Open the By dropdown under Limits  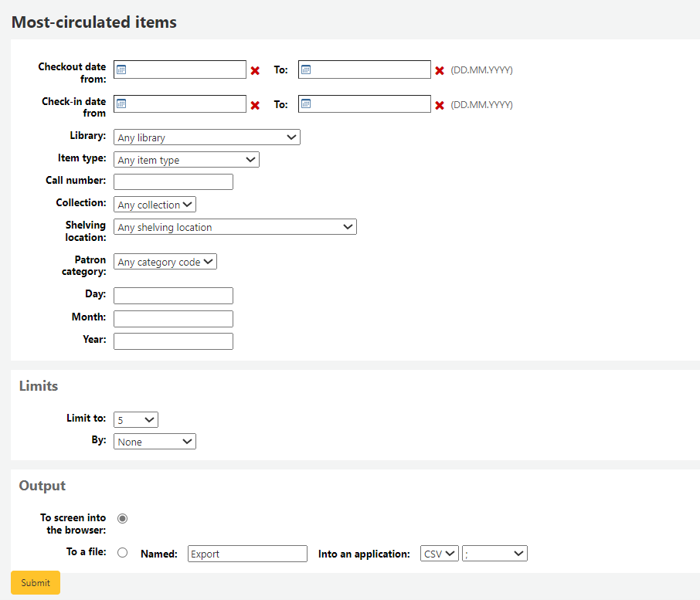[154, 441]
